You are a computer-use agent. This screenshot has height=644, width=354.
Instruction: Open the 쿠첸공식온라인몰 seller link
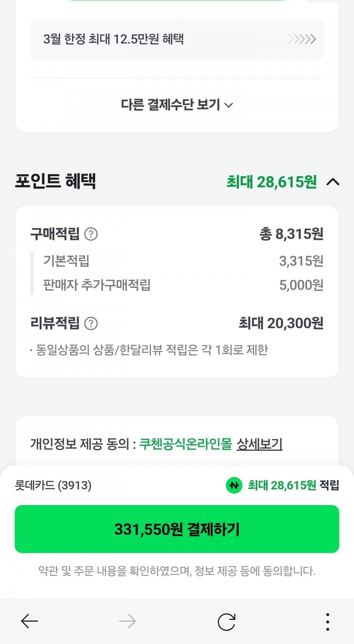point(186,444)
